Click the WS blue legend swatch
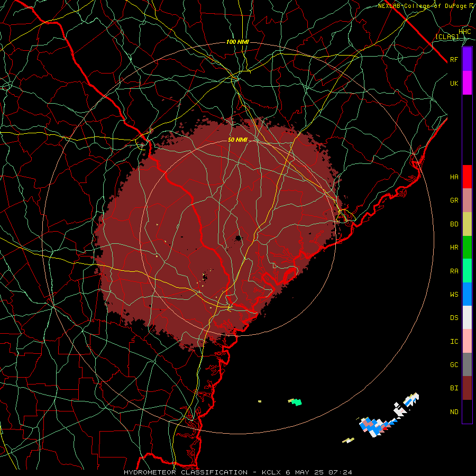The width and height of the screenshot is (476, 476). 467,294
